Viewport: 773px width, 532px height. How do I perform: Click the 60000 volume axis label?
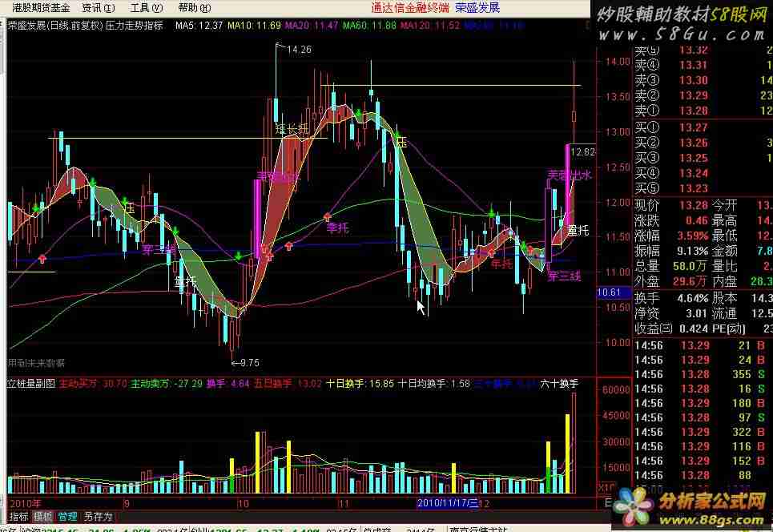click(616, 389)
